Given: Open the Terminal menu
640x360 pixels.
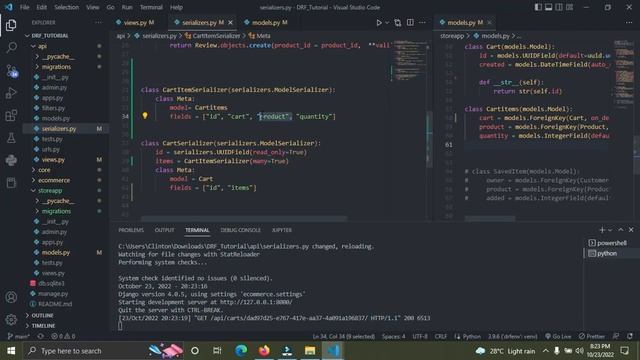Looking at the screenshot, I should [151, 7].
